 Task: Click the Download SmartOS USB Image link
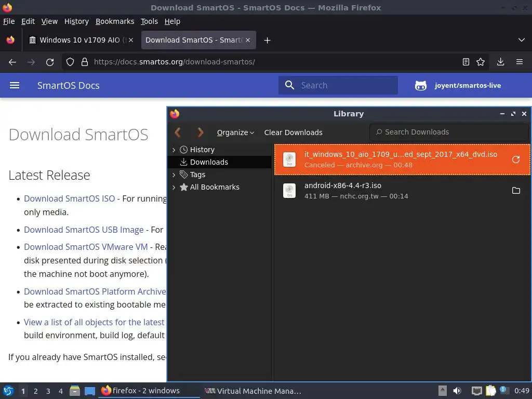point(84,230)
